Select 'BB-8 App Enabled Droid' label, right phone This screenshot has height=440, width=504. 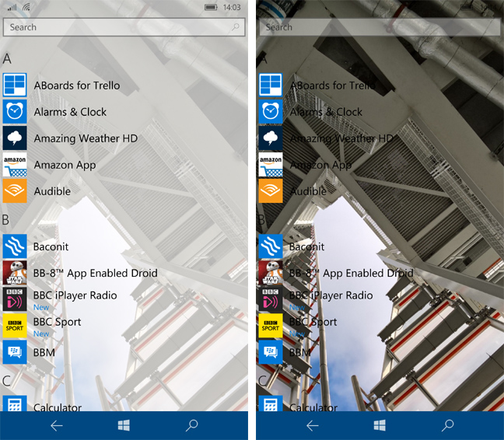[x=352, y=274]
